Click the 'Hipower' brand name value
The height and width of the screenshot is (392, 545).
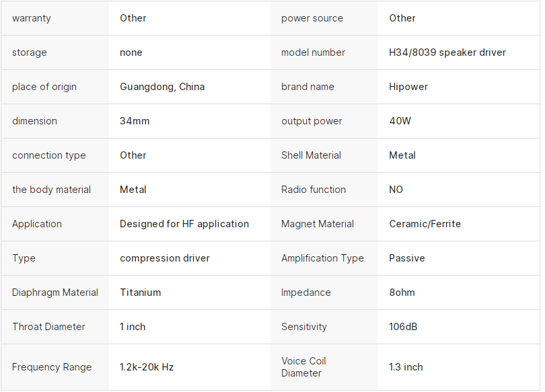click(408, 87)
